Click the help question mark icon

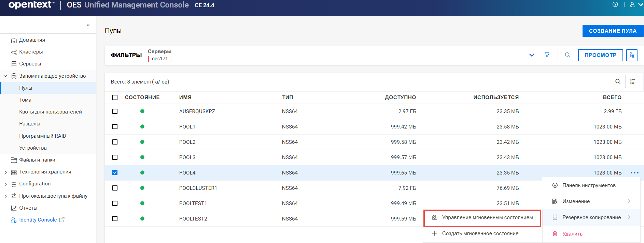pyautogui.click(x=615, y=4)
